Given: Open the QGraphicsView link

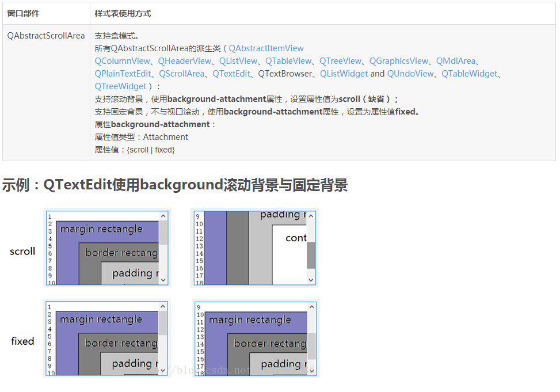Looking at the screenshot, I should pos(398,61).
